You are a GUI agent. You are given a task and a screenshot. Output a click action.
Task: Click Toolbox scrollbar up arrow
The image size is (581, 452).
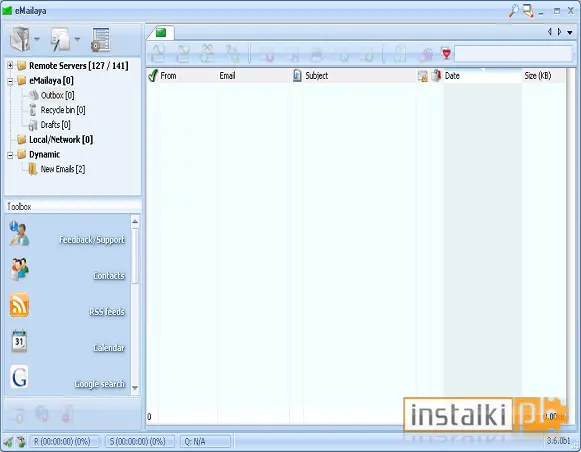[x=135, y=222]
